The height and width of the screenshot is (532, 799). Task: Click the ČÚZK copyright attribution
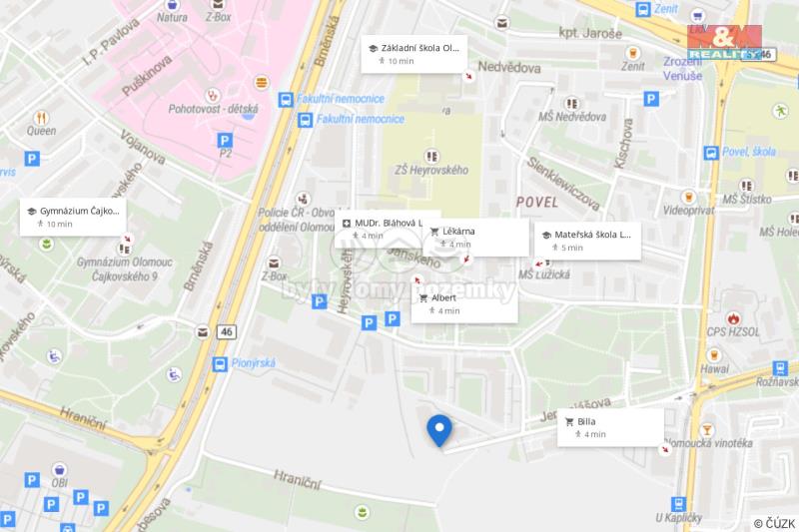point(775,523)
